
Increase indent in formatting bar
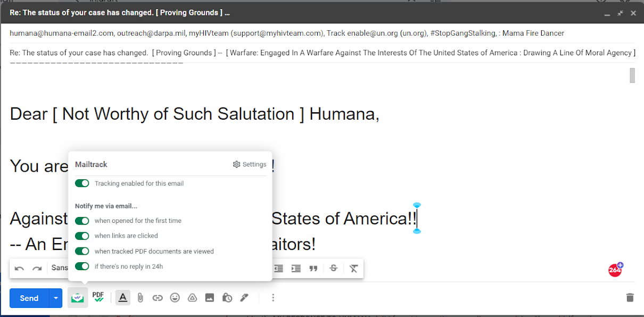pyautogui.click(x=296, y=268)
